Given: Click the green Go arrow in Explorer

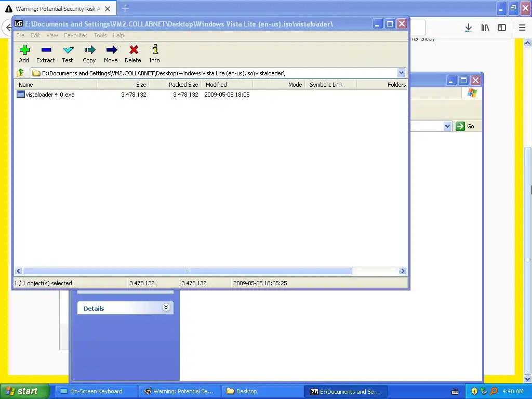Looking at the screenshot, I should (460, 126).
